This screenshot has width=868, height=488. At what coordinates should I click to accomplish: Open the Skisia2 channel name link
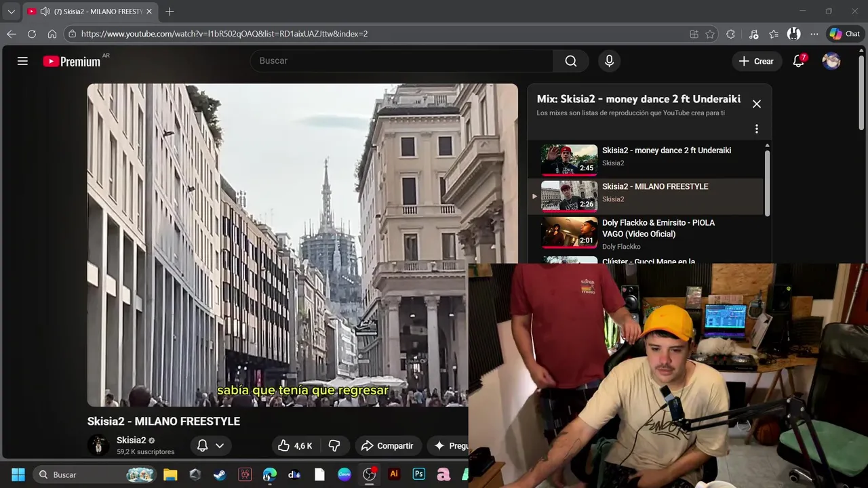tap(131, 440)
